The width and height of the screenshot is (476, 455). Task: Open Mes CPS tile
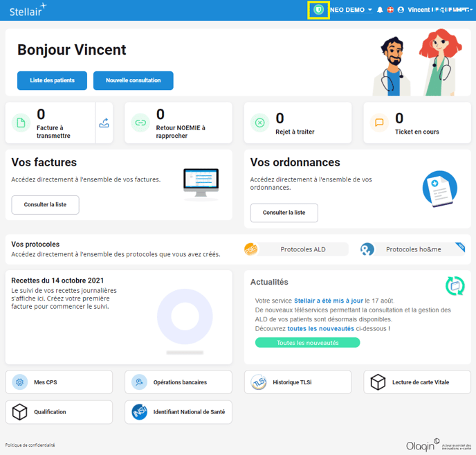coord(59,382)
